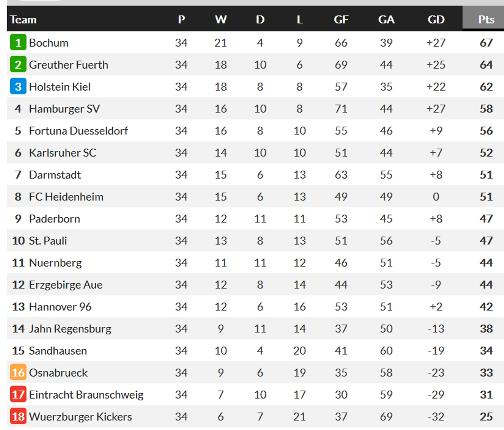Sort by the GD column header
This screenshot has width=504, height=430.
click(x=436, y=20)
